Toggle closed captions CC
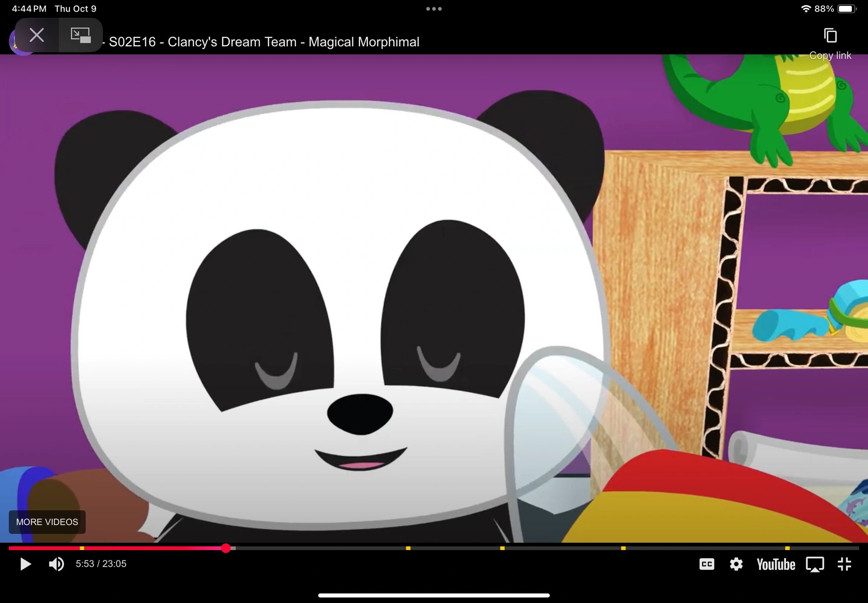The image size is (868, 603). (x=706, y=564)
